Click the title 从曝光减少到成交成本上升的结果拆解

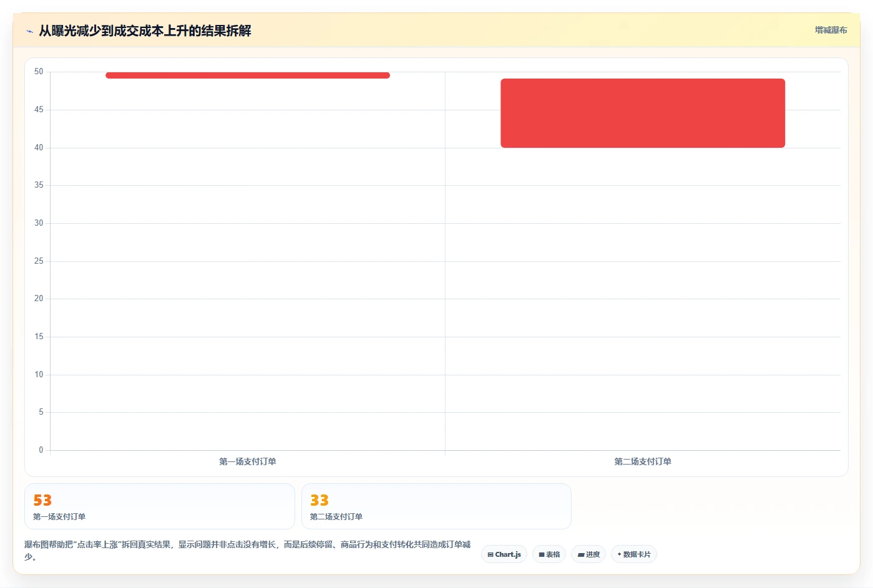145,31
